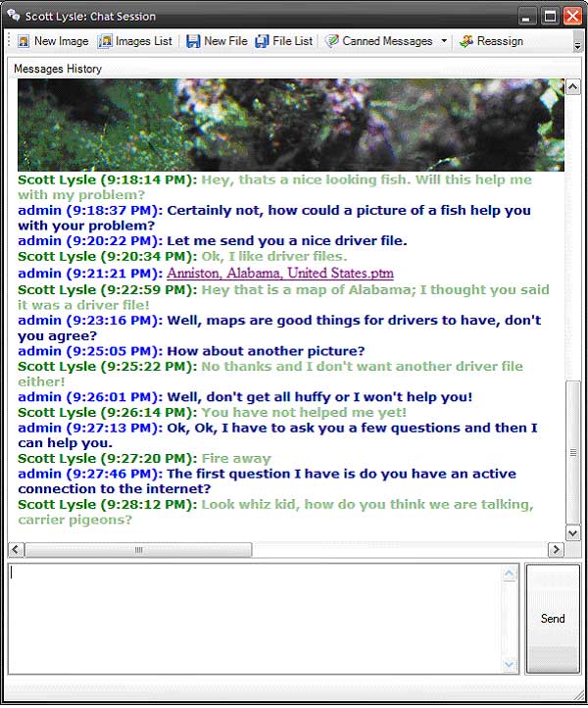Click the New File floppy icon

tap(193, 41)
